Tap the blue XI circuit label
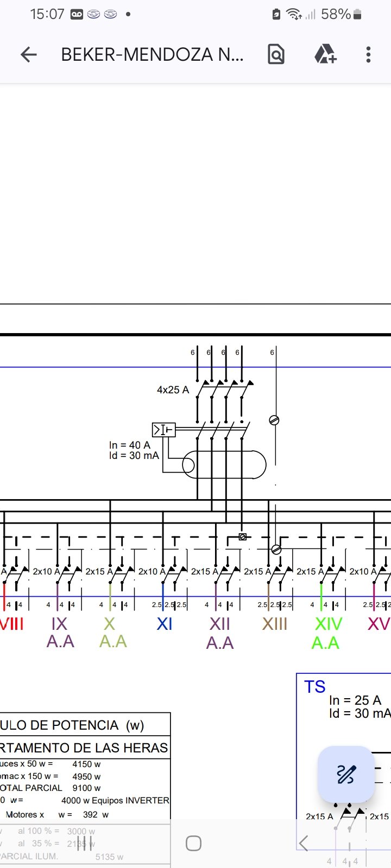The height and width of the screenshot is (868, 391). (164, 624)
